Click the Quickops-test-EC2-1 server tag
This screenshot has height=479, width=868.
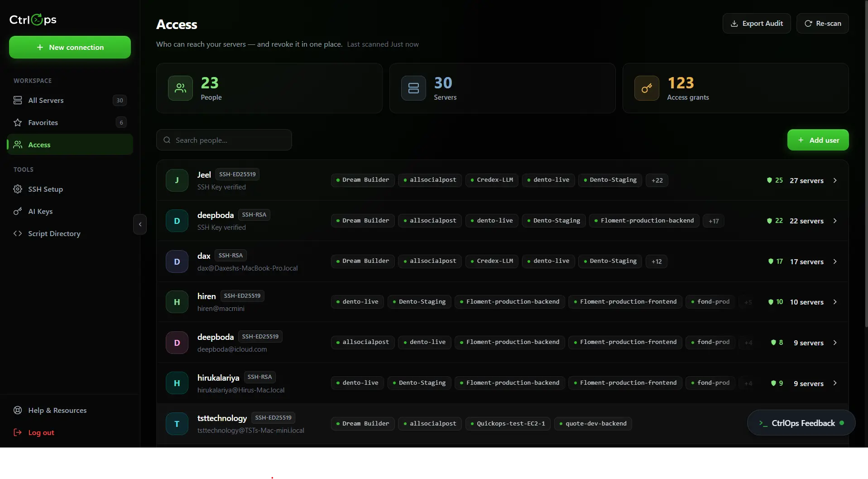[x=508, y=424]
